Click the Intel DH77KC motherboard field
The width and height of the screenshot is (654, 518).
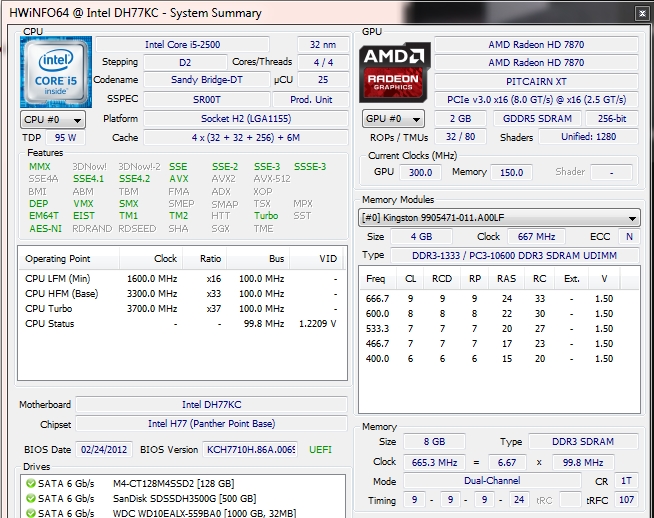point(211,405)
